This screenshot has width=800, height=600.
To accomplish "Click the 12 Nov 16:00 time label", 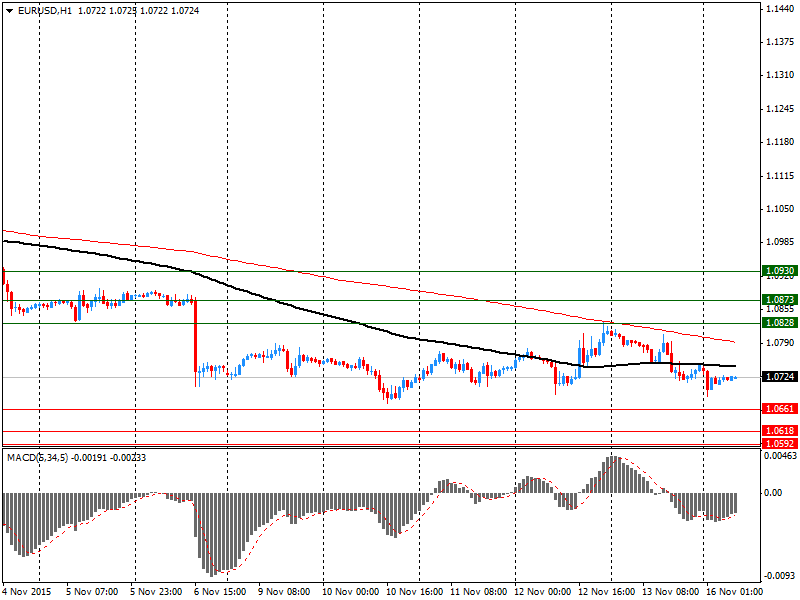I will 607,592.
